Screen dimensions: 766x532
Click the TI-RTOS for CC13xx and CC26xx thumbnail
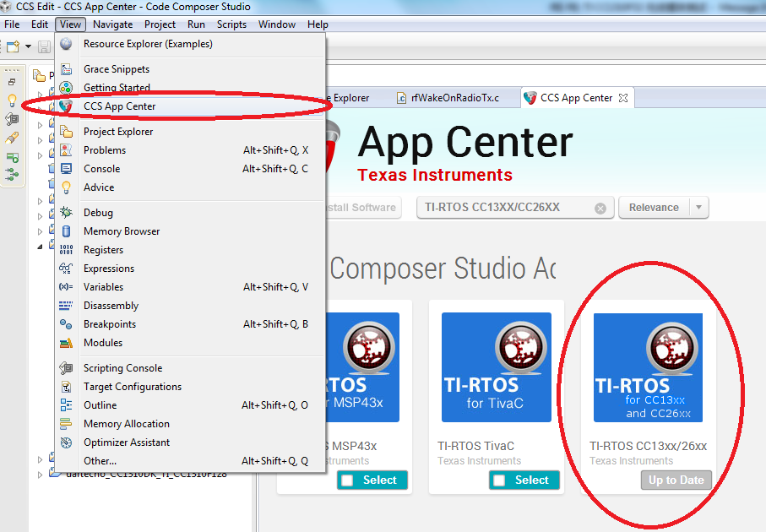click(x=648, y=367)
